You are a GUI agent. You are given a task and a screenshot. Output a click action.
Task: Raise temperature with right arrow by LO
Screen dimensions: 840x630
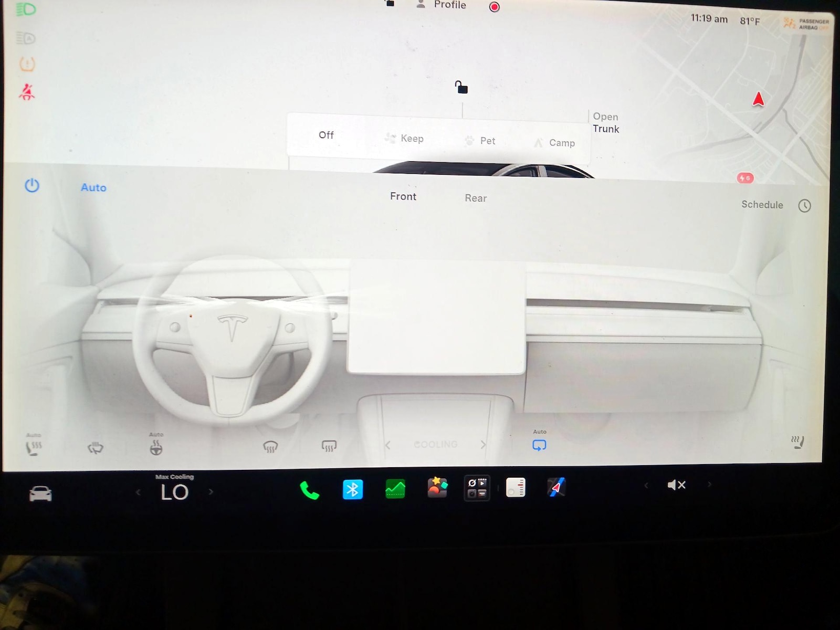point(211,492)
